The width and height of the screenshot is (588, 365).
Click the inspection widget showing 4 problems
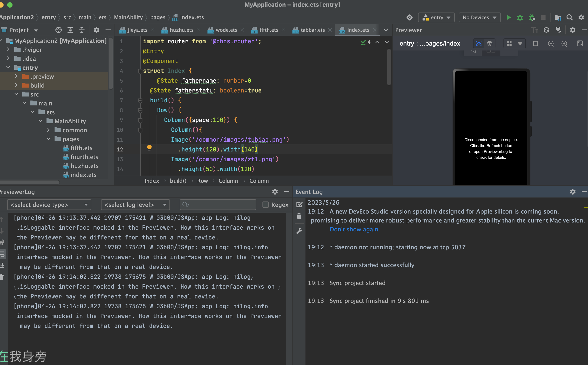[366, 42]
